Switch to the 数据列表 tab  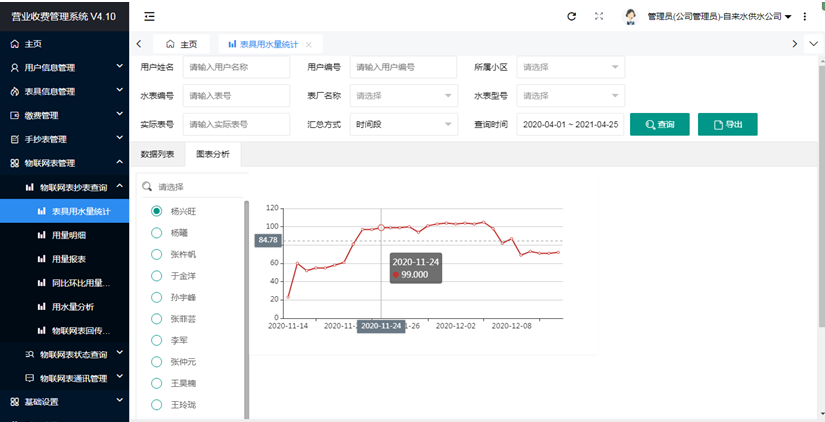[x=158, y=154]
